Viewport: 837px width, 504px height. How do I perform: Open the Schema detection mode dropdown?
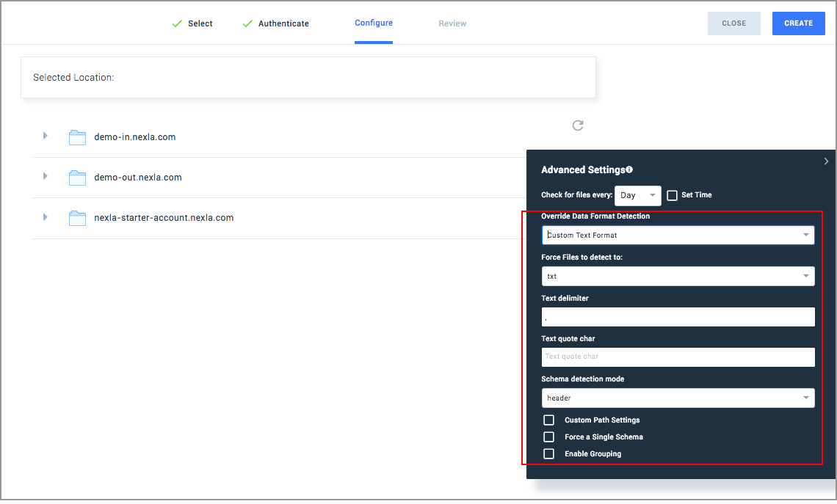click(678, 398)
